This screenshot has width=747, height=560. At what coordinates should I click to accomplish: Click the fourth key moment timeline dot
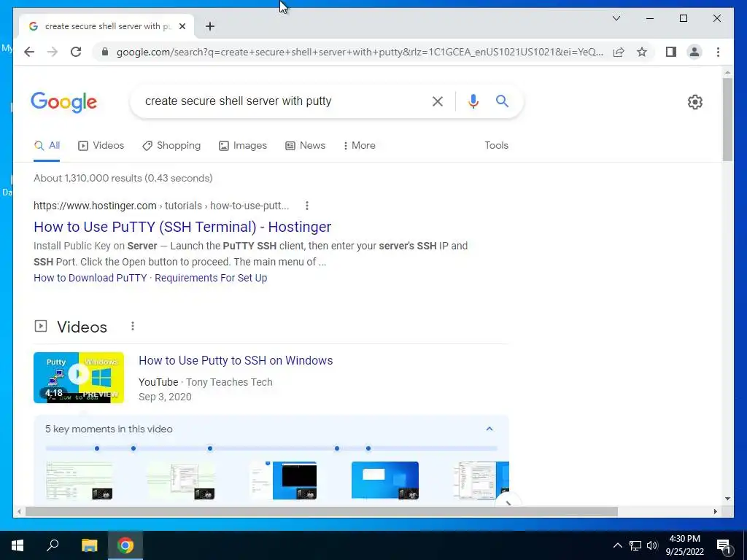tap(337, 448)
